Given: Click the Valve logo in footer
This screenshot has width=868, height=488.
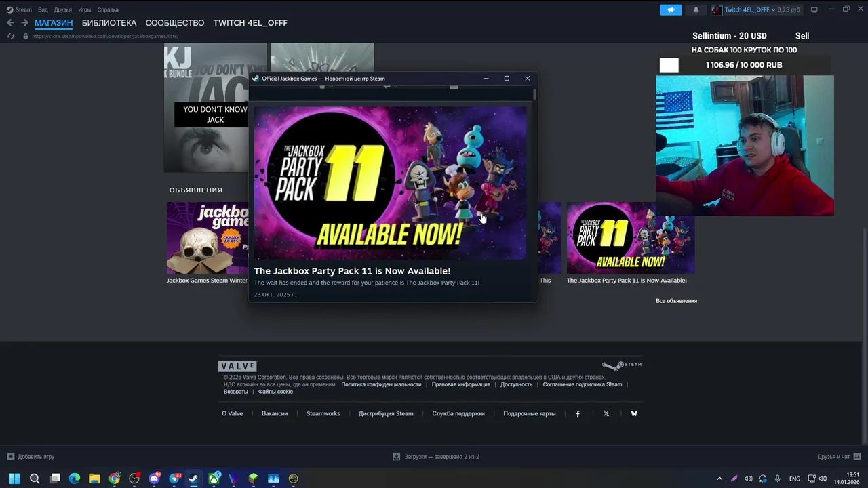Looking at the screenshot, I should click(238, 366).
